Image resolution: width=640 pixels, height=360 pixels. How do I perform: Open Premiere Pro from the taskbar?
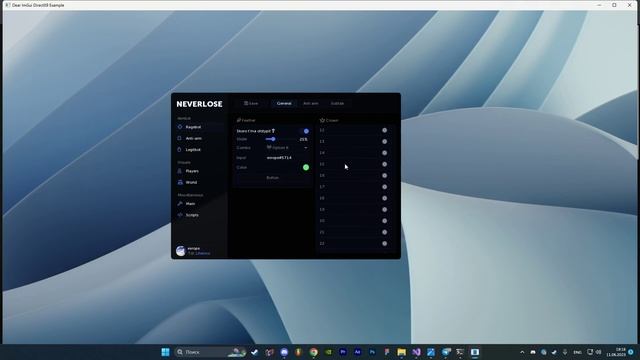point(343,352)
